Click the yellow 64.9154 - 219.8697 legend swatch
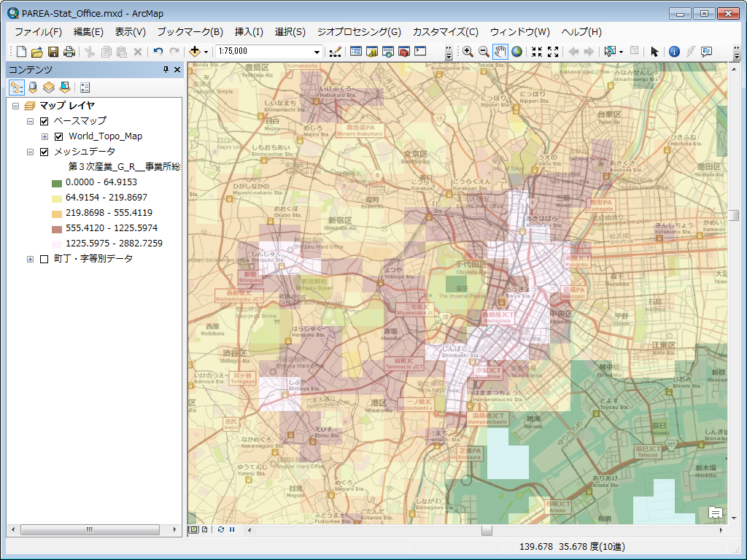Viewport: 747px width, 560px height. (57, 198)
